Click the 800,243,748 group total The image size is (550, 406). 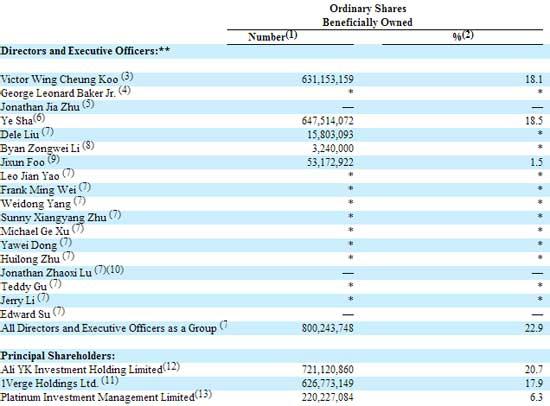328,328
